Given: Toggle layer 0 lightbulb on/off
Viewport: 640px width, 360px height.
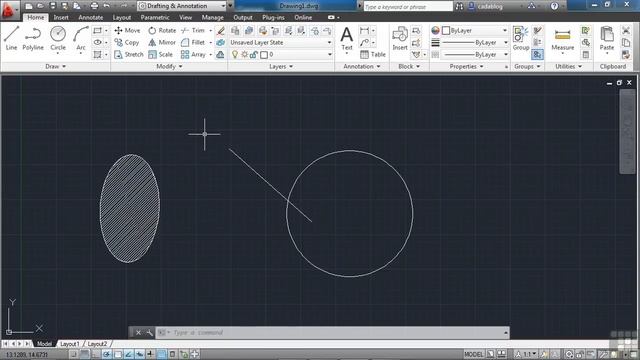Looking at the screenshot, I should coord(235,54).
